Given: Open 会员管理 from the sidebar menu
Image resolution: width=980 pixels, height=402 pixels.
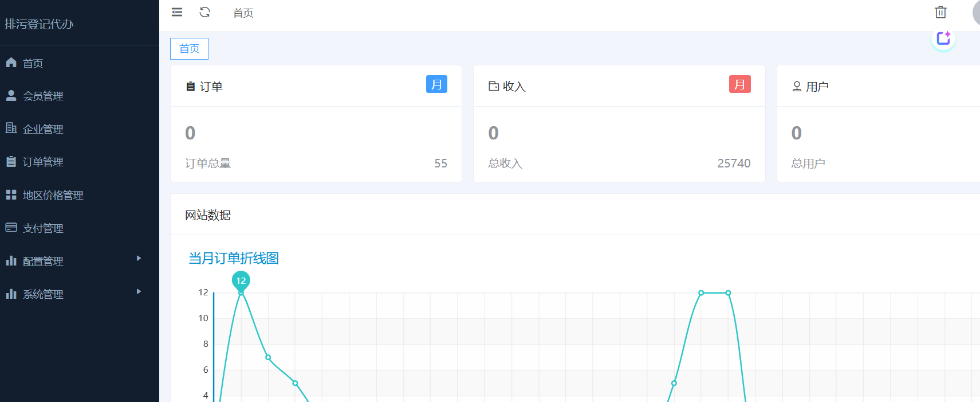Looking at the screenshot, I should (x=43, y=96).
